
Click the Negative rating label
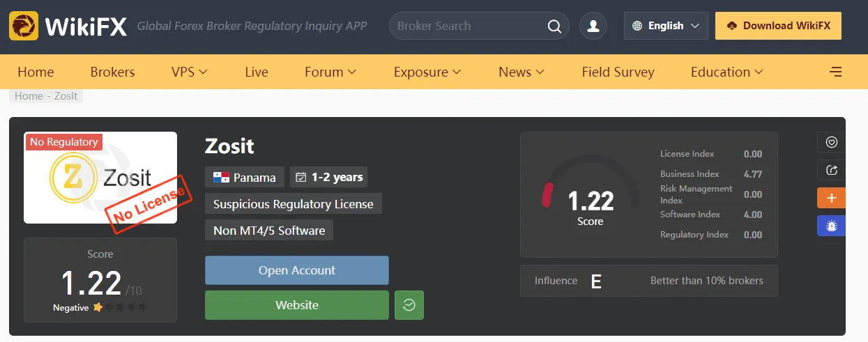(71, 307)
